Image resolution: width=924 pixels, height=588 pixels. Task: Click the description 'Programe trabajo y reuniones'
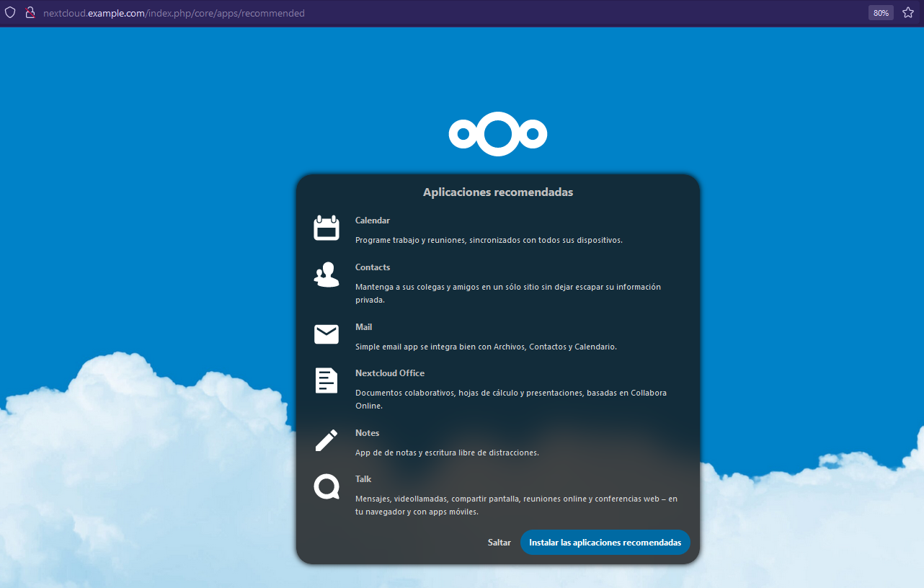[x=489, y=240]
